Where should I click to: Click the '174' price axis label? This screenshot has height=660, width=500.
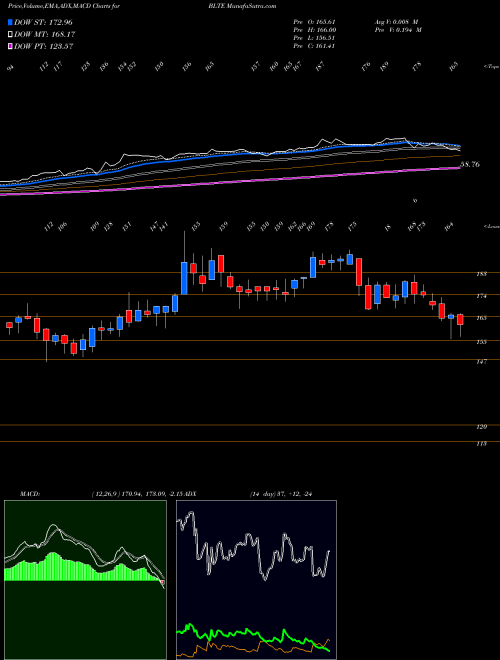coord(482,296)
